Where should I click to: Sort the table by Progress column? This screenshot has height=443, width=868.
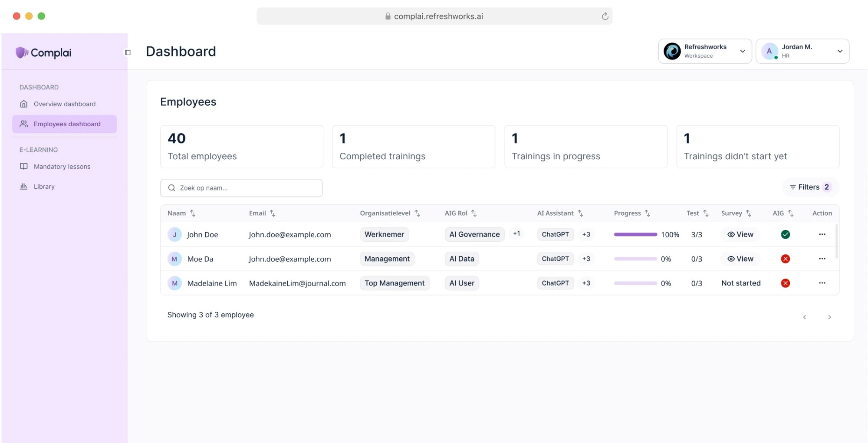tap(647, 213)
